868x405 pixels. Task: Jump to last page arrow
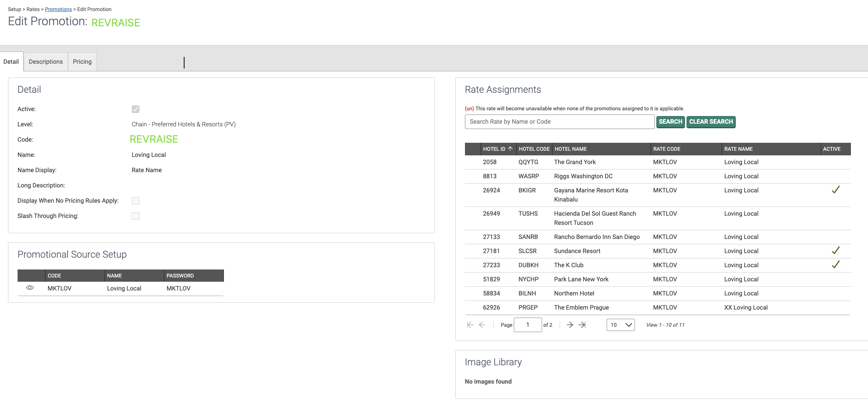pyautogui.click(x=582, y=325)
